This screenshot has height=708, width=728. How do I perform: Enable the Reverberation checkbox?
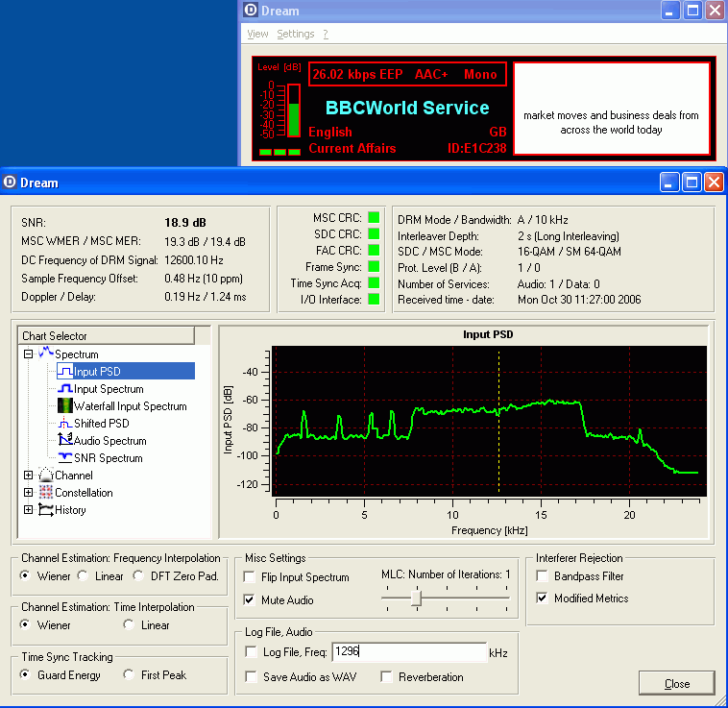point(386,676)
